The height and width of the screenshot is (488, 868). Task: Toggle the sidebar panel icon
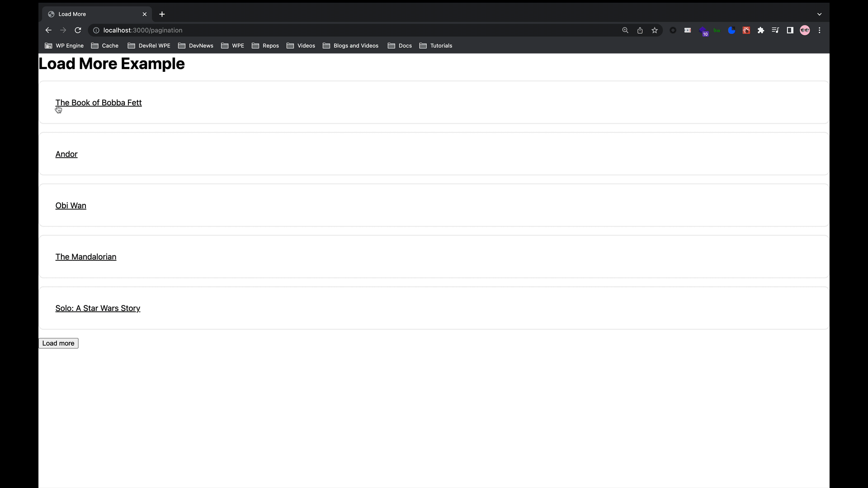coord(790,30)
